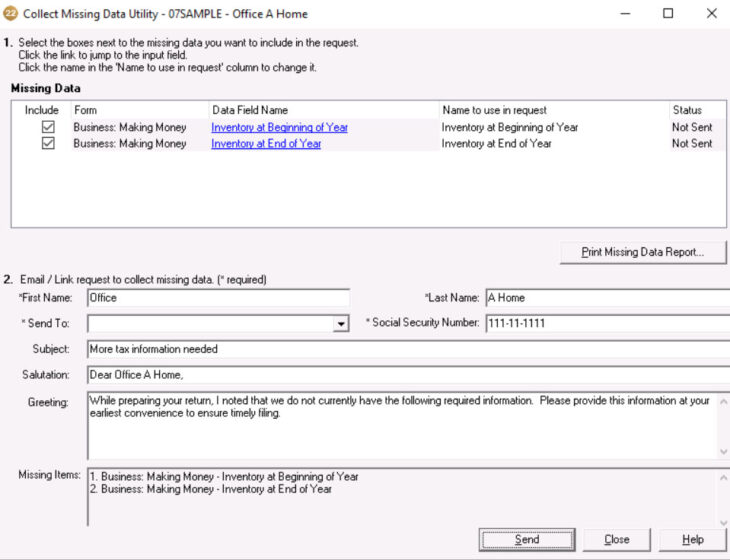Click into the First Name field
This screenshot has width=730, height=560.
tap(218, 297)
